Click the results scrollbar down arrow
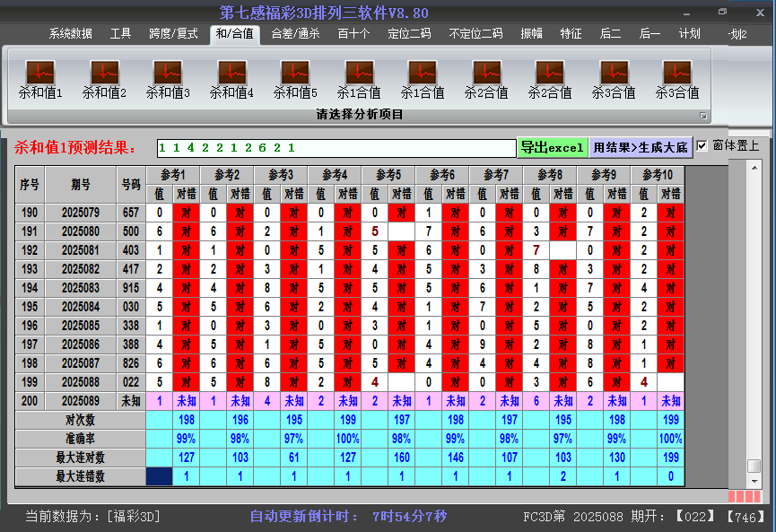The width and height of the screenshot is (776, 532). [754, 481]
